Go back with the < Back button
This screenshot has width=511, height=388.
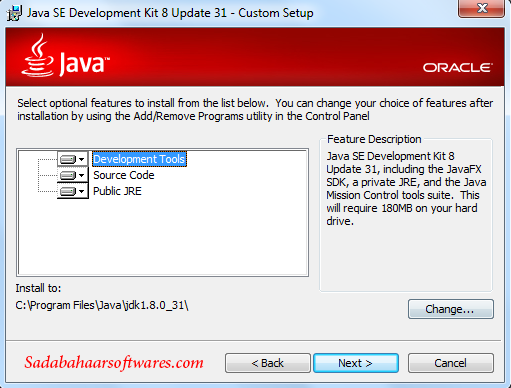point(268,363)
